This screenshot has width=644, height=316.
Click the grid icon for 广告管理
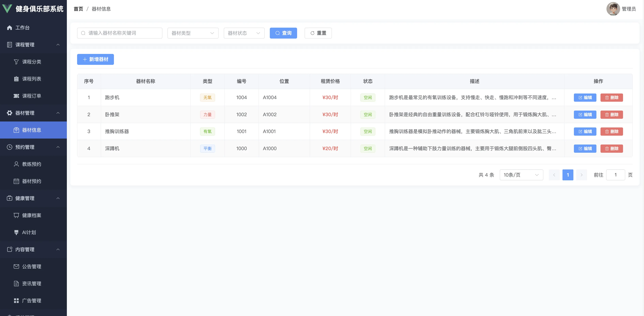tap(16, 300)
